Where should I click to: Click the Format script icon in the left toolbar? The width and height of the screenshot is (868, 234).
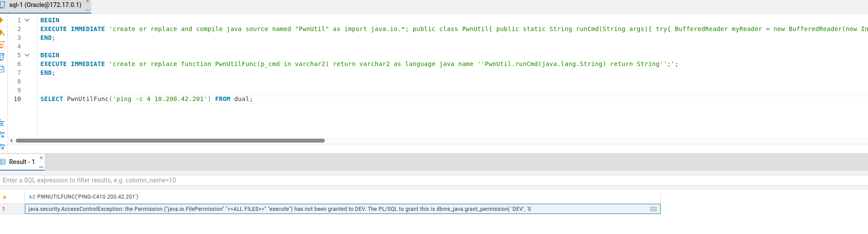[2, 123]
